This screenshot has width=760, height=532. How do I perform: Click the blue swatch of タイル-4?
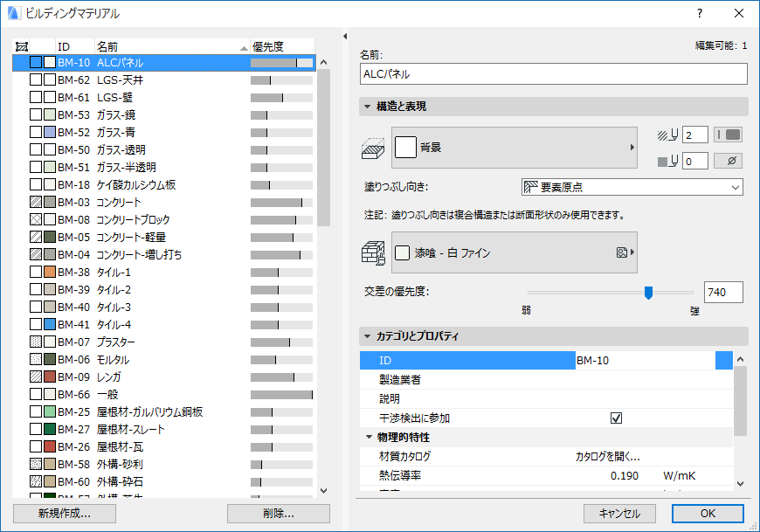click(50, 324)
